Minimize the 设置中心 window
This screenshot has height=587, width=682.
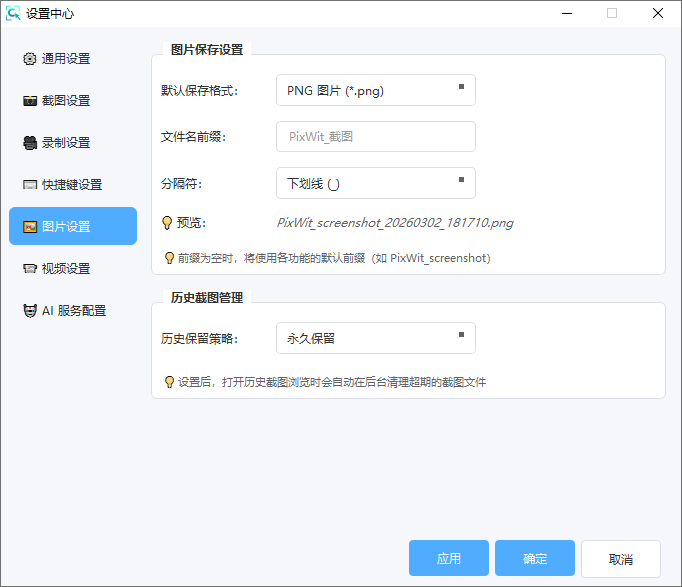pyautogui.click(x=567, y=13)
